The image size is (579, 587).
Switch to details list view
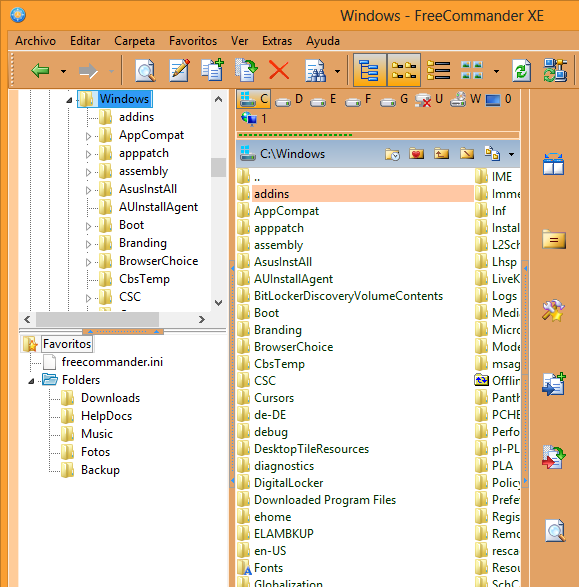438,70
